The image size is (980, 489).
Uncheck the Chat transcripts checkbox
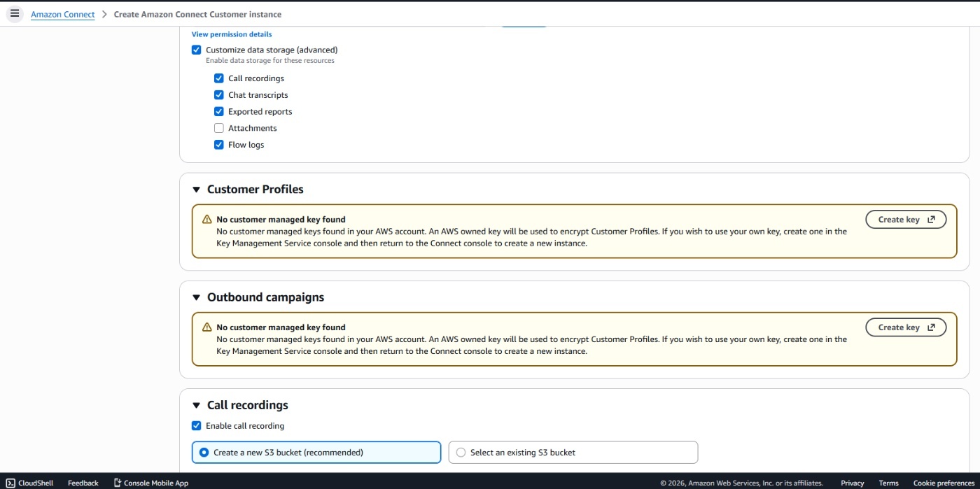coord(219,95)
